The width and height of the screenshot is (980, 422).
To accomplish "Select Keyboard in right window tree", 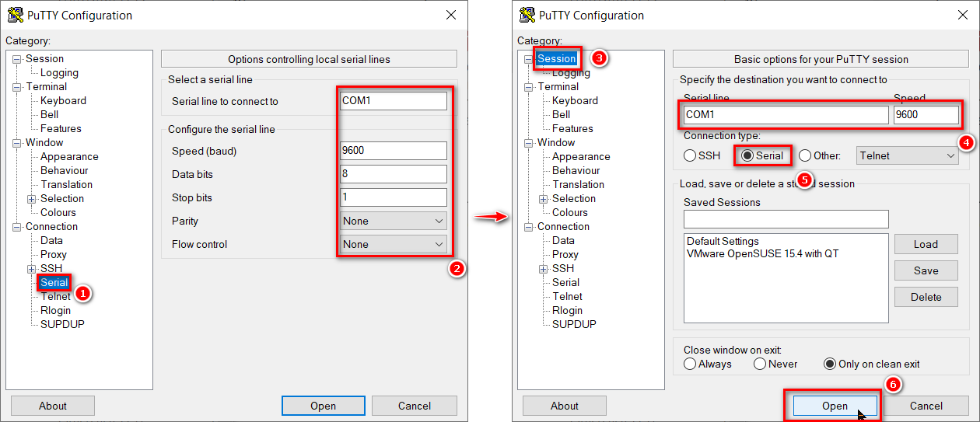I will point(575,100).
